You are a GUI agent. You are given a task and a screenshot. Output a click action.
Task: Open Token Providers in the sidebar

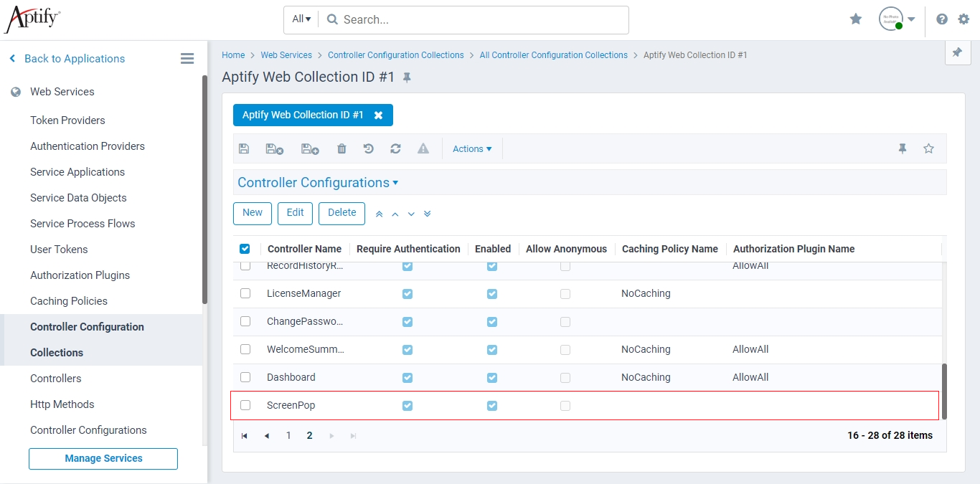click(x=67, y=120)
